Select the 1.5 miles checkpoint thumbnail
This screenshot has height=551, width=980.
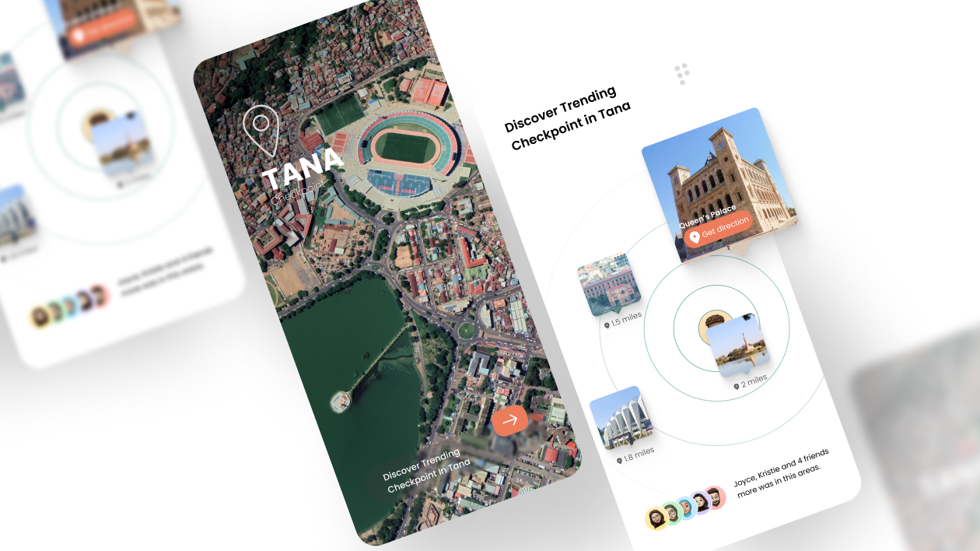click(x=608, y=284)
